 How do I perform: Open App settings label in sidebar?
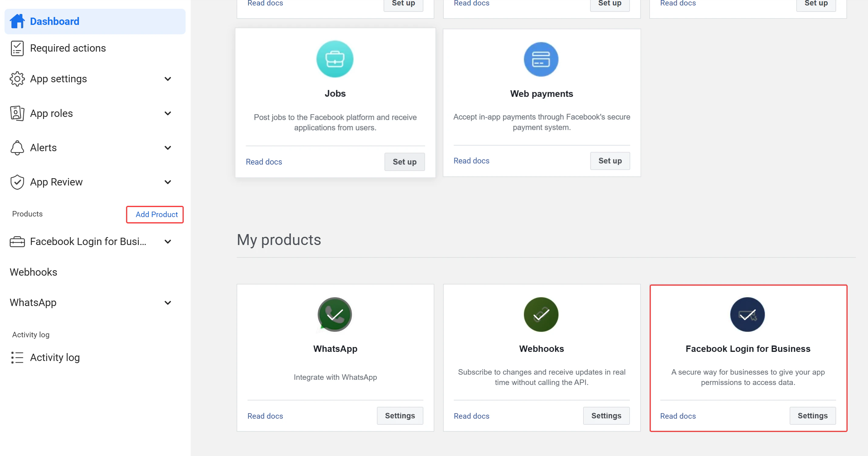point(58,79)
